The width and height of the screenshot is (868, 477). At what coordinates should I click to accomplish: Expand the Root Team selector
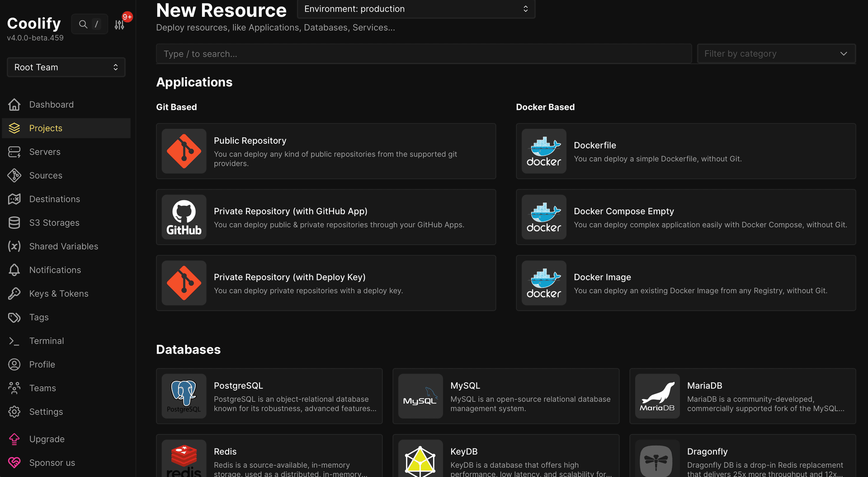(x=66, y=67)
